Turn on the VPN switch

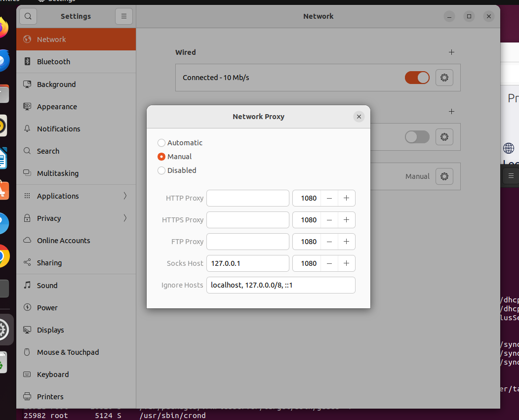[x=417, y=137]
